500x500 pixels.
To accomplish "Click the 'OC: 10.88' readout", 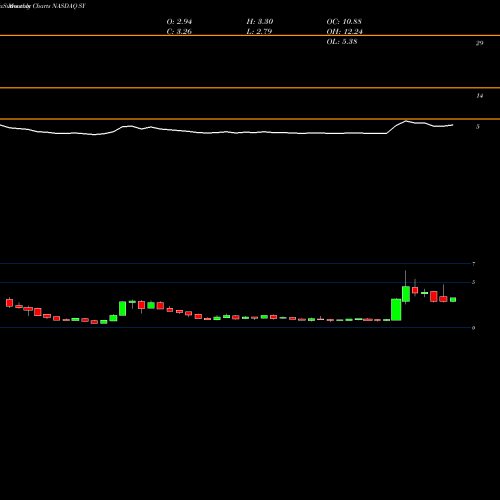I will click(344, 22).
